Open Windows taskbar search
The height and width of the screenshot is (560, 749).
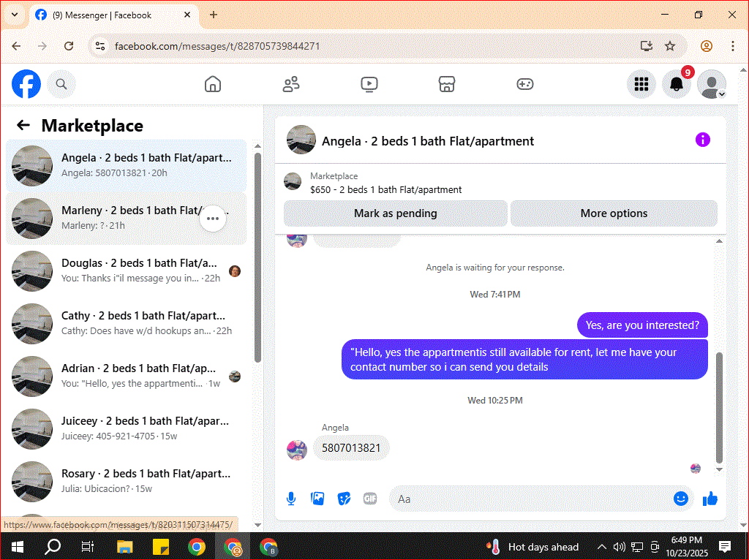tap(53, 547)
